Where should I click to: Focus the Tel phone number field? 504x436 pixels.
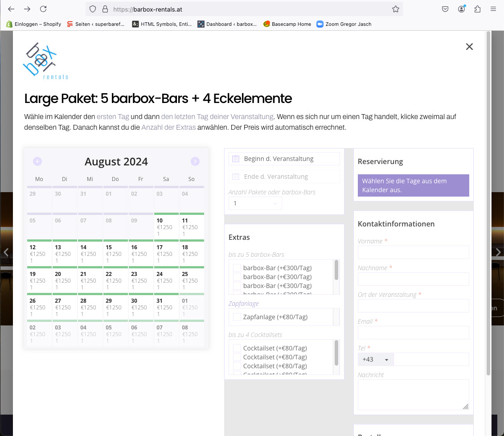[431, 359]
